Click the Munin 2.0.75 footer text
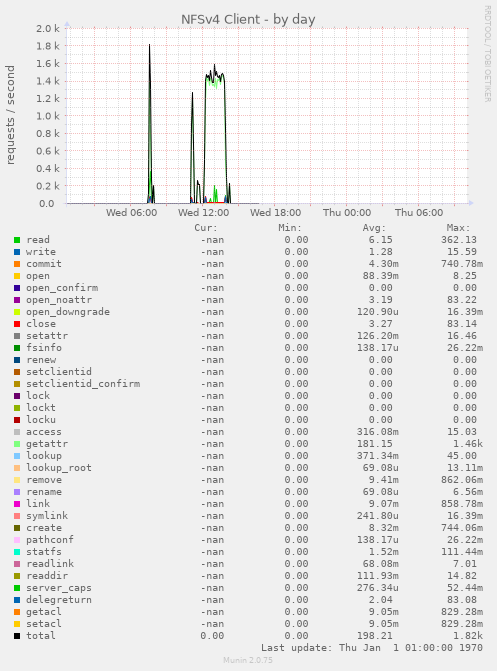This screenshot has height=671, width=497. tap(248, 660)
